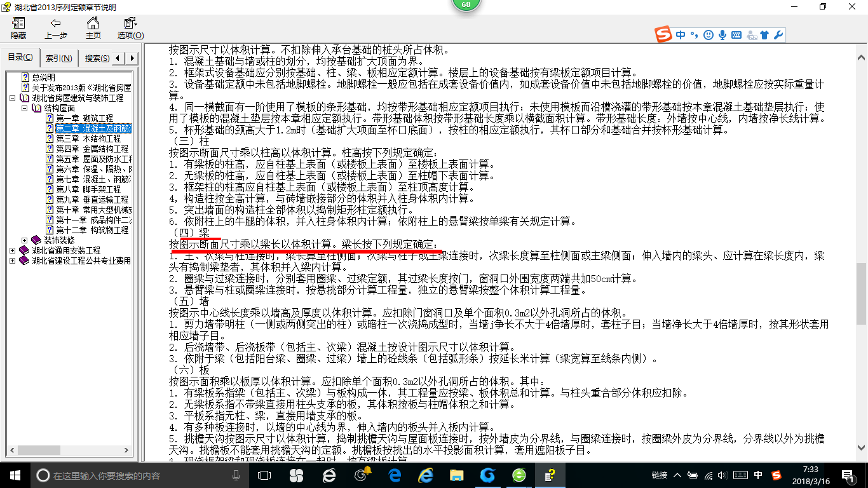The width and height of the screenshot is (868, 488).
Task: Open the Sogou emoji smiley icon
Action: pyautogui.click(x=709, y=36)
